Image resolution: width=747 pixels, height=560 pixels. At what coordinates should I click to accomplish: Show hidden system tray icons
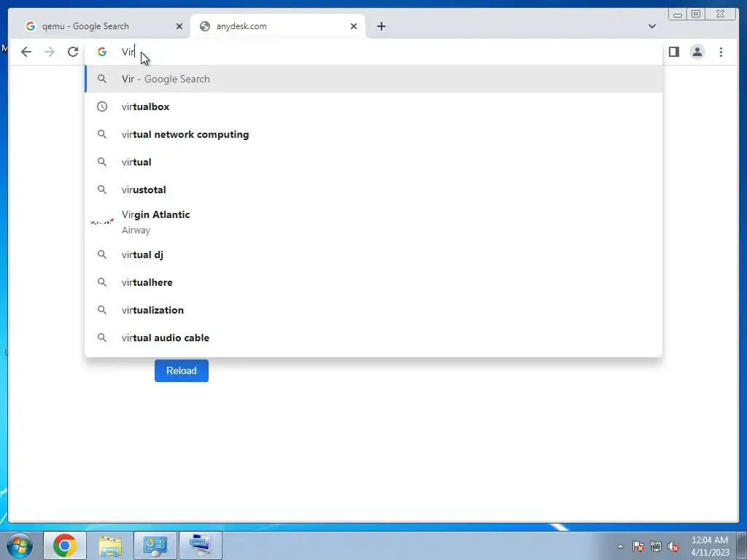[620, 547]
